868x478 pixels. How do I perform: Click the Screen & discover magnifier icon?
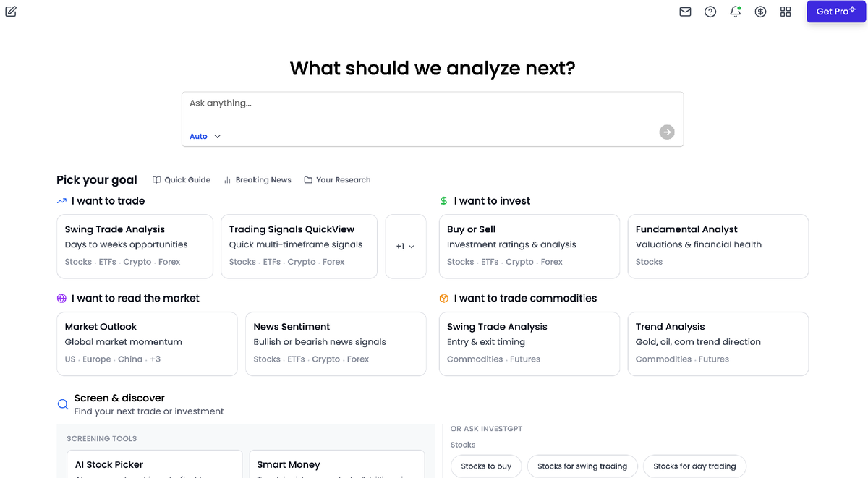pos(62,404)
